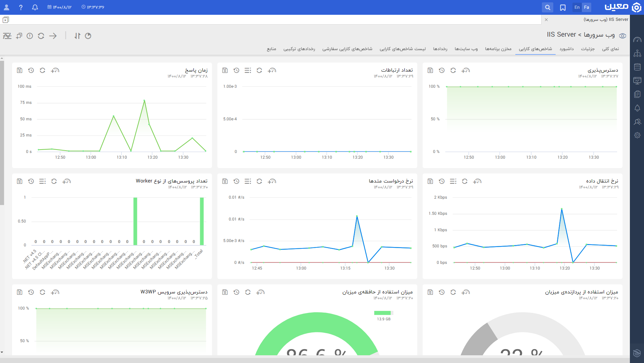Open list menu of نرخ درخواست متدها chart
The image size is (644, 363).
coord(248,181)
